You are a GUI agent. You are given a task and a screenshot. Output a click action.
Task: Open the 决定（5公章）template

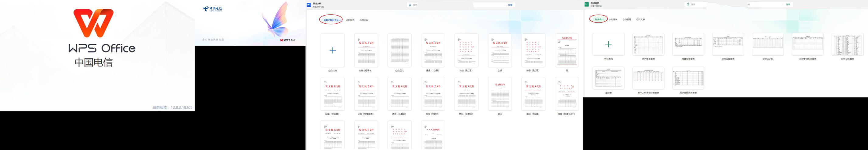(x=466, y=50)
